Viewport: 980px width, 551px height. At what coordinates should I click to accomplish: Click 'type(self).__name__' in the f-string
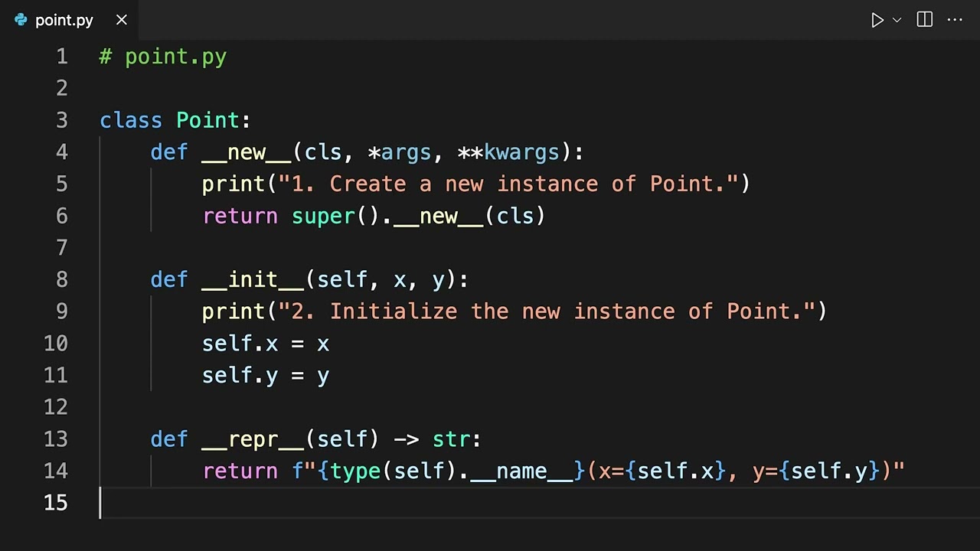click(452, 471)
